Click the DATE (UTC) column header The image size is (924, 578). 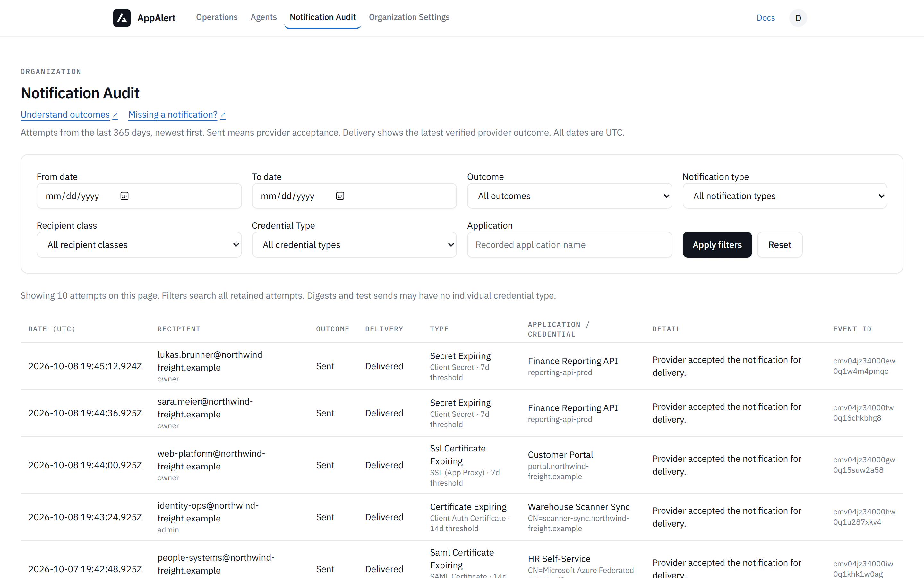click(x=52, y=329)
